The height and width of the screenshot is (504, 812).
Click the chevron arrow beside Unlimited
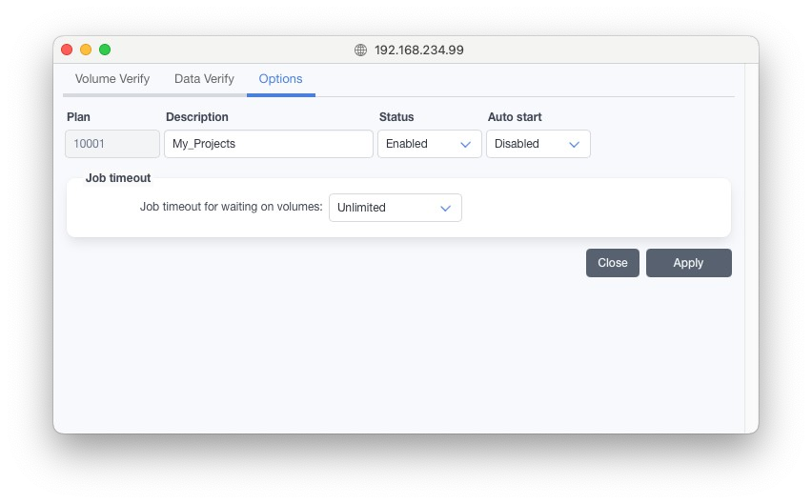coord(446,208)
